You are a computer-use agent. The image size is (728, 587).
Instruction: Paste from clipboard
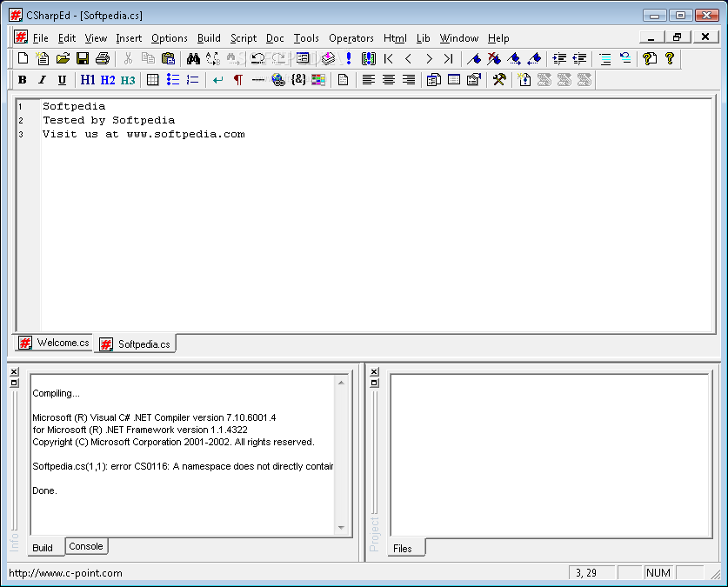pyautogui.click(x=168, y=58)
